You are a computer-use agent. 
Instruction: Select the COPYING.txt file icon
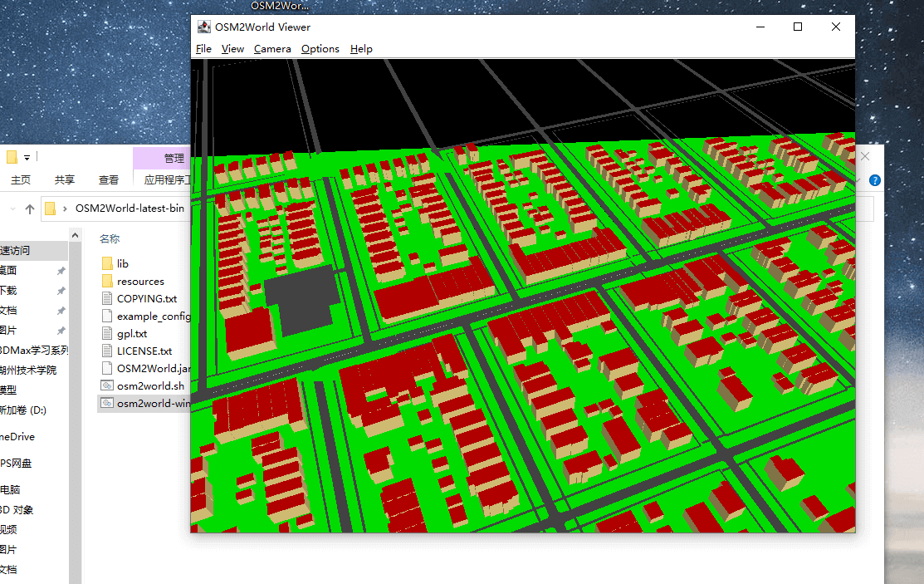(107, 298)
